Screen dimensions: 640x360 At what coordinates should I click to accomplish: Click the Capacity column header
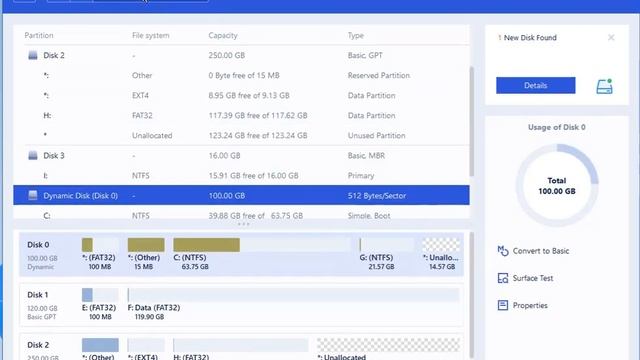[223, 36]
